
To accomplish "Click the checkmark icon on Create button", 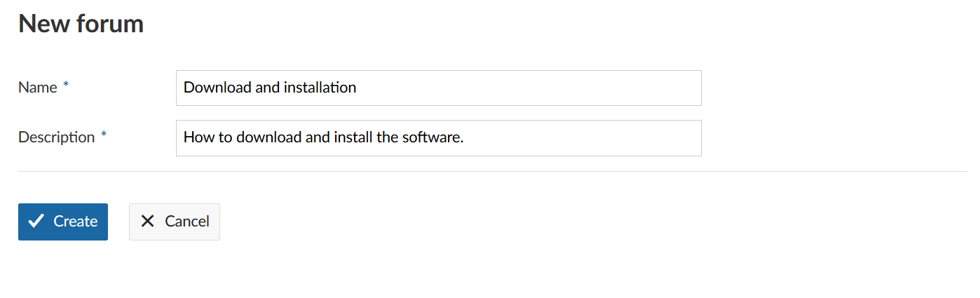I will coord(36,222).
